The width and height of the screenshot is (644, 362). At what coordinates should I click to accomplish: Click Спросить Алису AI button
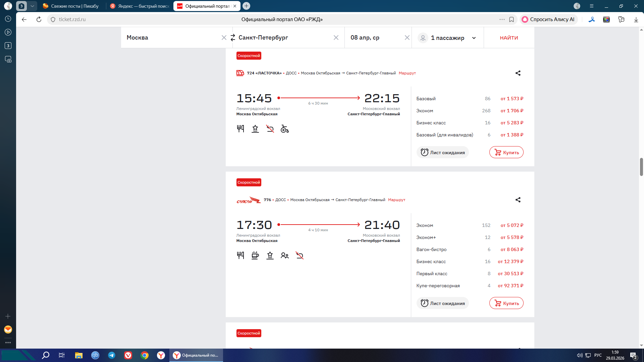pos(548,19)
